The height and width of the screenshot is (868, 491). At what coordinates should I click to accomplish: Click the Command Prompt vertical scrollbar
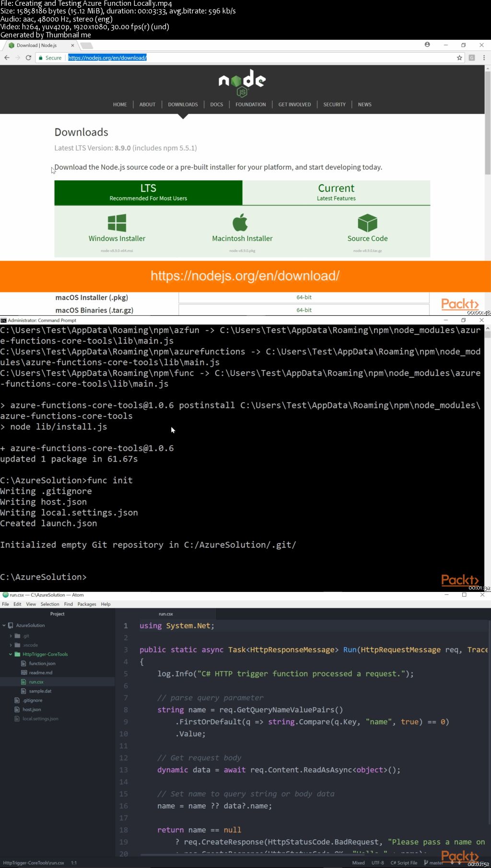[488, 335]
